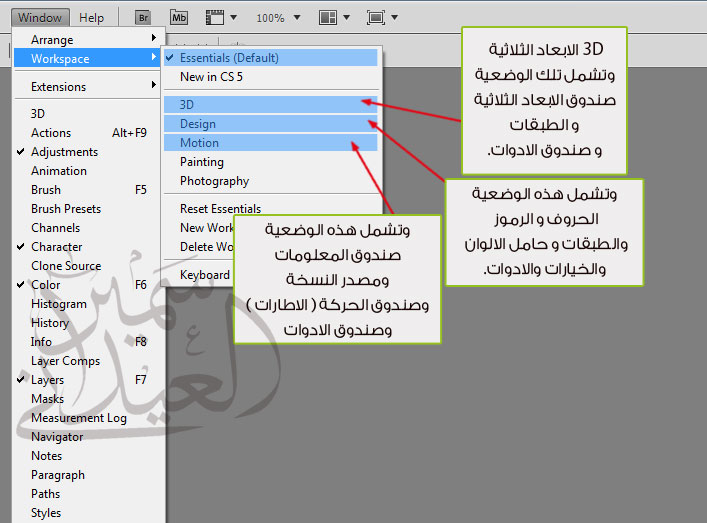
Task: Show the Paragraph panel
Action: point(88,475)
